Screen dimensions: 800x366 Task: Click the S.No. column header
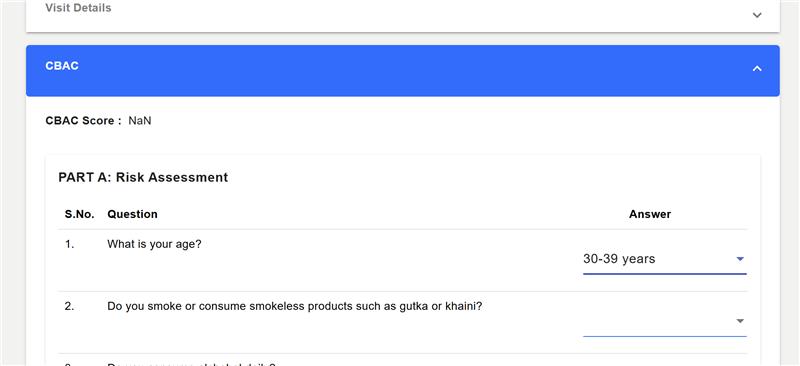[x=80, y=214]
